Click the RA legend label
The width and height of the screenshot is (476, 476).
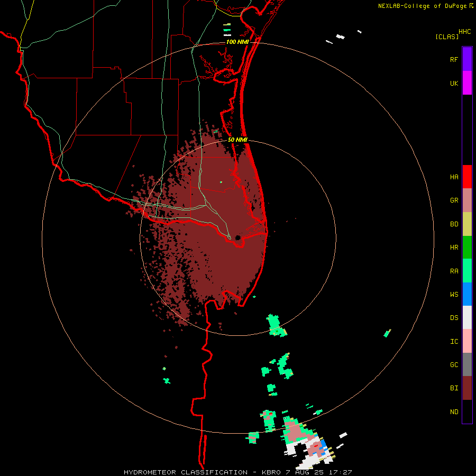454,271
